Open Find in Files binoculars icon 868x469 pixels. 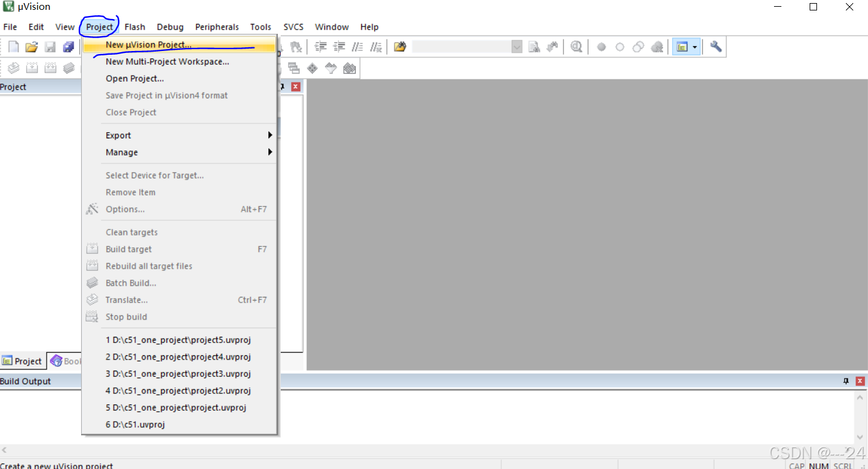coord(401,47)
